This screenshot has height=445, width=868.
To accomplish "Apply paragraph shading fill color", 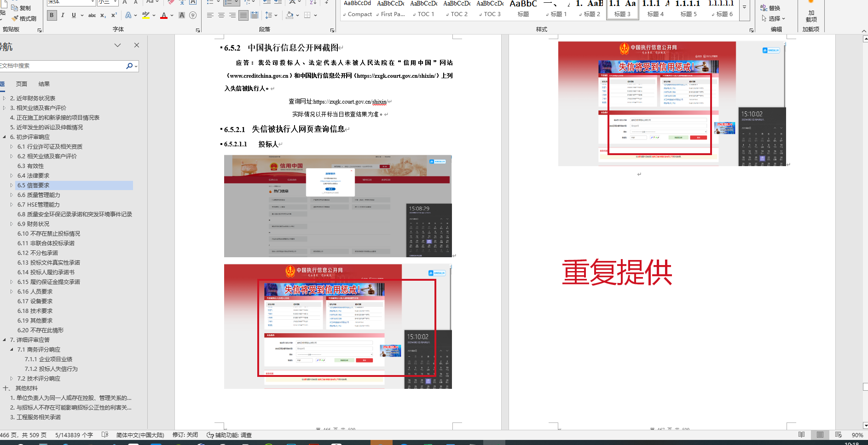I will tap(289, 15).
